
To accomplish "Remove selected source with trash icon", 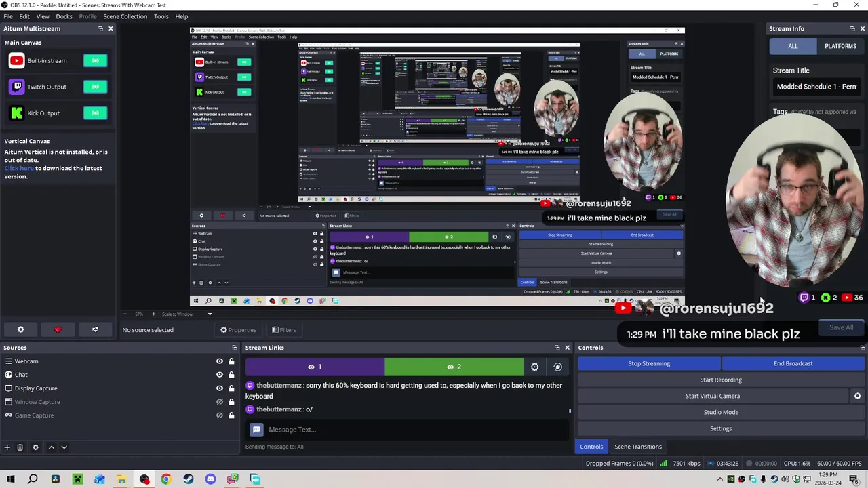I will pos(20,447).
